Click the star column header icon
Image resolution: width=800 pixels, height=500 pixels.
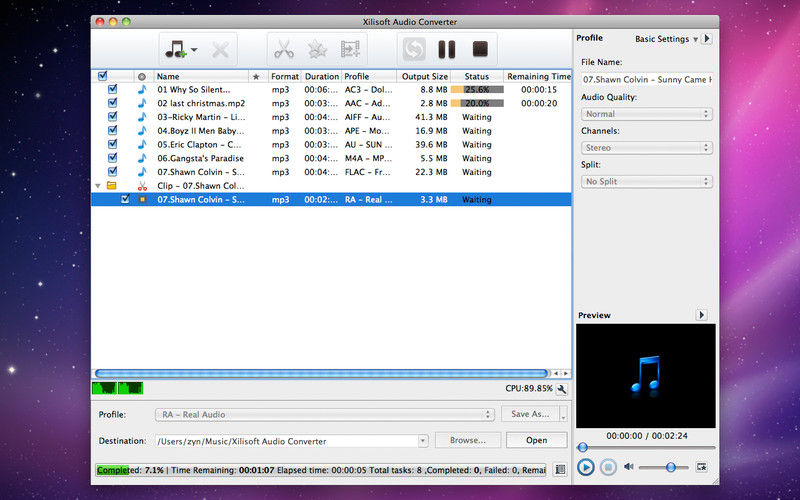(x=256, y=77)
